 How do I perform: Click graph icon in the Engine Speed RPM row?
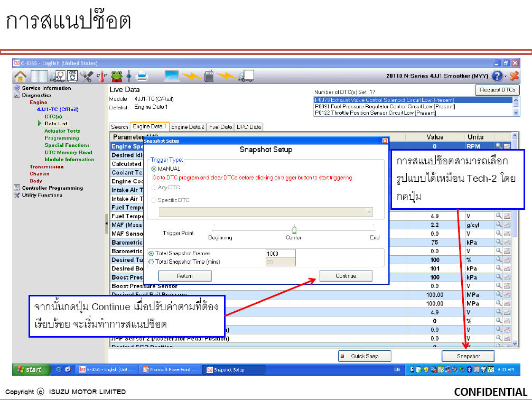click(507, 146)
